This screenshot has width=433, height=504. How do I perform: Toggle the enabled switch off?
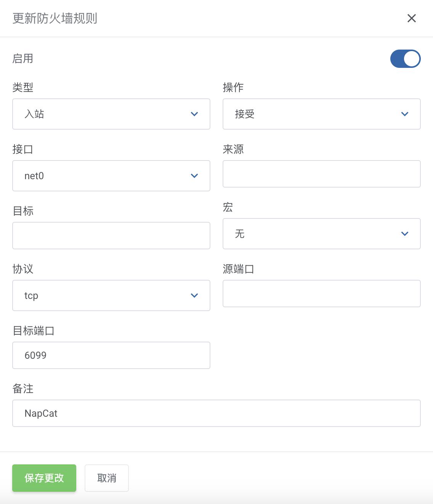pyautogui.click(x=405, y=59)
